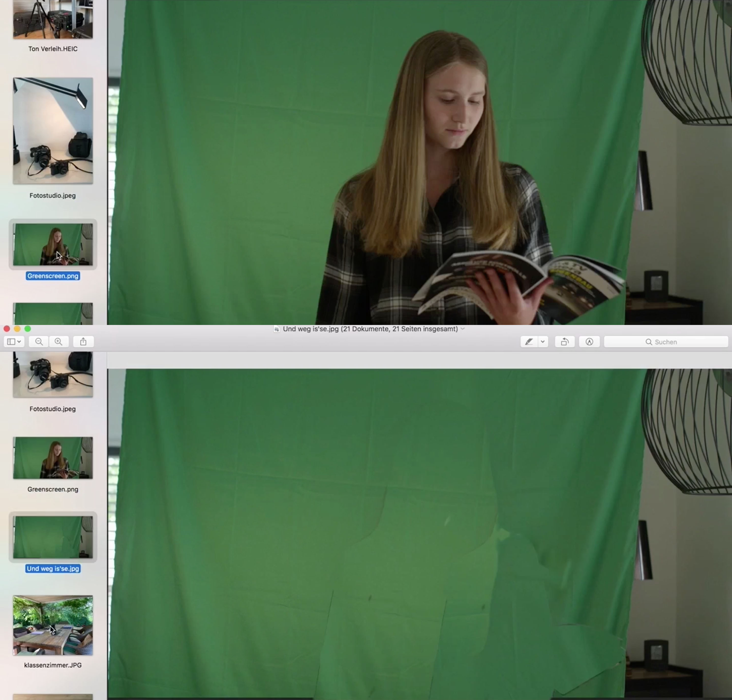Click the Ton Verleih.HEIC filename label
Screen dimensions: 732x700
(x=53, y=49)
